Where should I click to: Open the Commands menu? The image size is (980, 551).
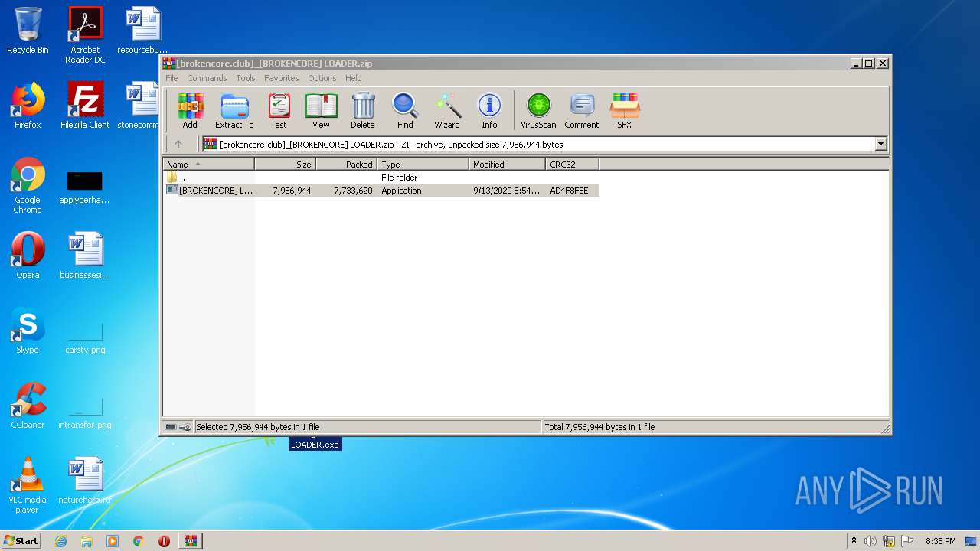point(207,78)
